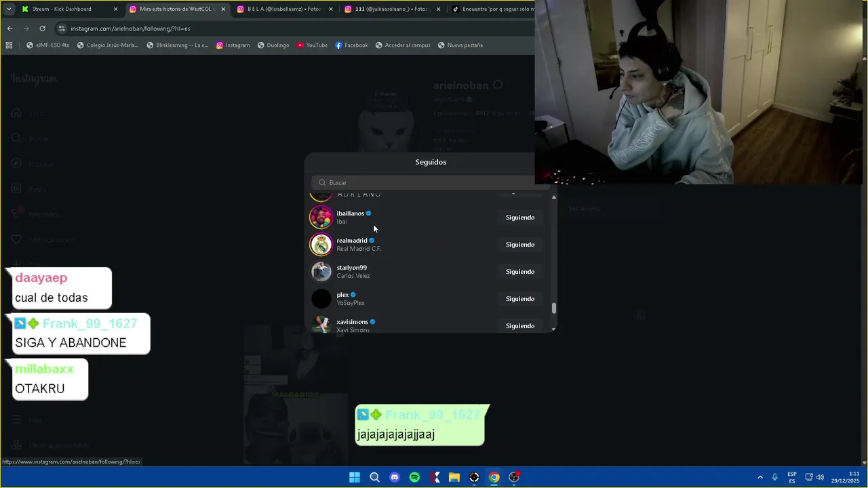Reload the Instagram page
The height and width of the screenshot is (488, 868).
coord(42,28)
